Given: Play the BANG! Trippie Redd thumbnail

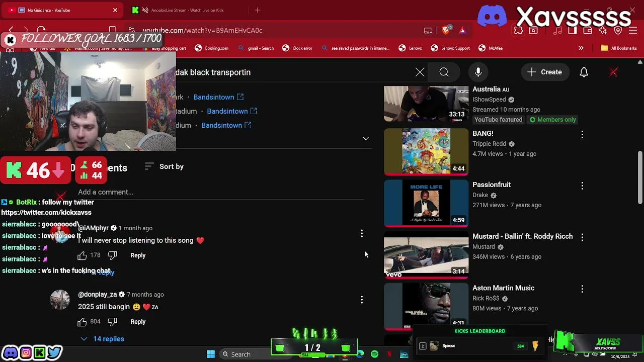Looking at the screenshot, I should [x=426, y=151].
